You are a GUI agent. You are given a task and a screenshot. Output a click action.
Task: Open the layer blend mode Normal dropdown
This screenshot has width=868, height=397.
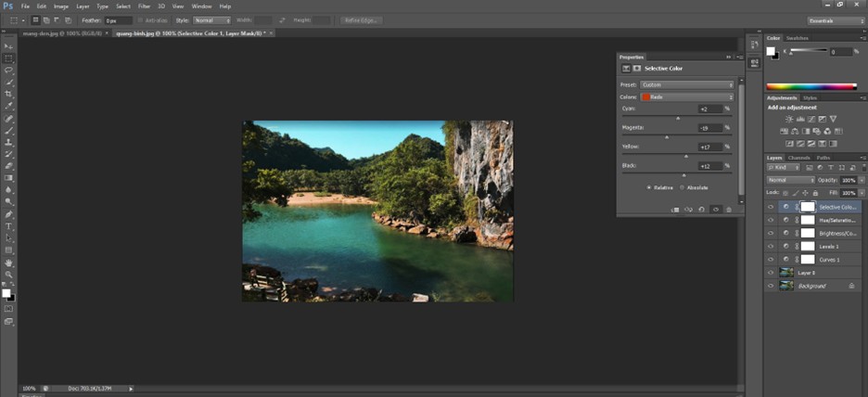(790, 181)
